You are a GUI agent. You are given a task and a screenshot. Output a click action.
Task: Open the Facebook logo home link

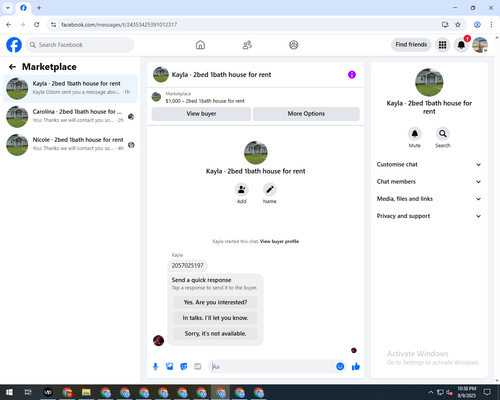[x=14, y=45]
